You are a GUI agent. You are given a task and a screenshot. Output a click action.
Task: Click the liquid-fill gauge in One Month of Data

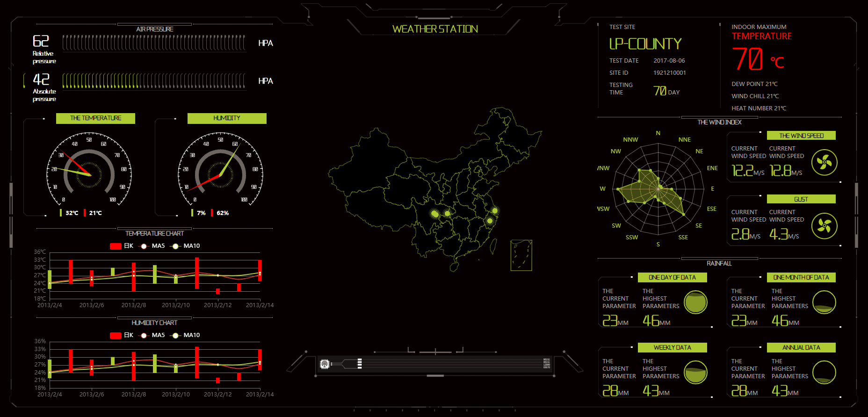click(x=824, y=302)
